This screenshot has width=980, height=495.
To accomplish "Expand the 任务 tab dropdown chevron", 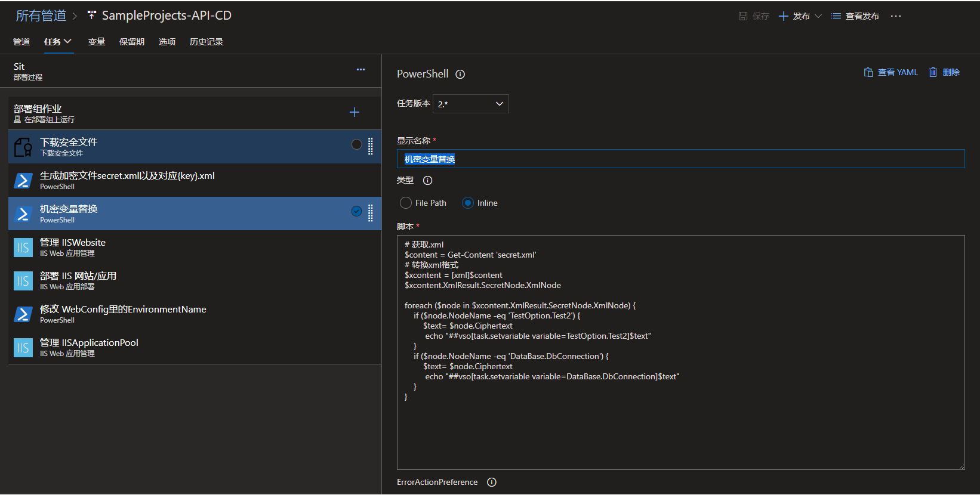I will click(x=68, y=42).
